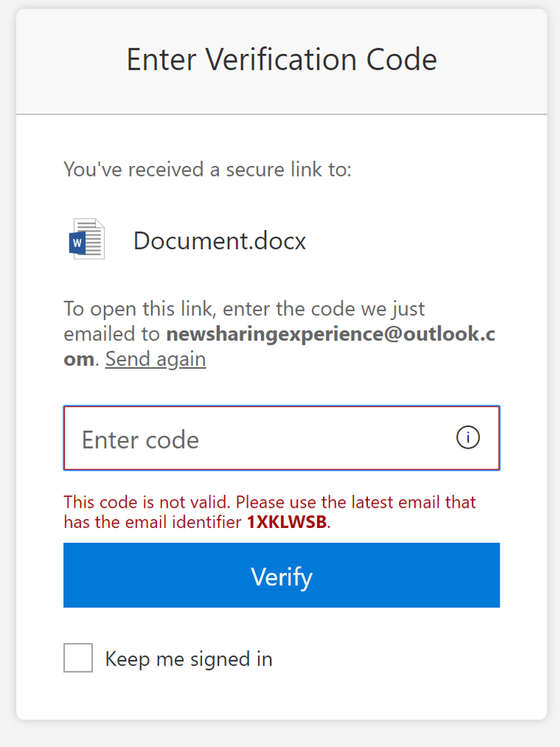Click the Keep me signed in label

point(188,659)
